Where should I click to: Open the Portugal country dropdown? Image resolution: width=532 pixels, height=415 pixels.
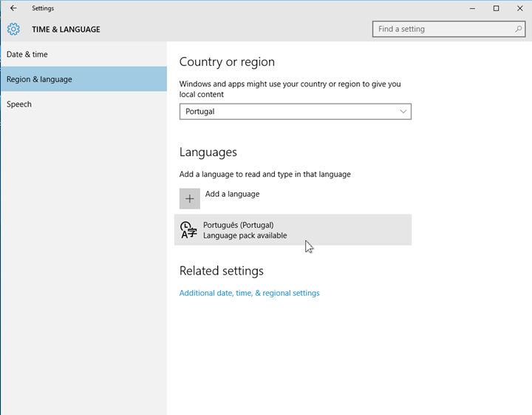[295, 112]
